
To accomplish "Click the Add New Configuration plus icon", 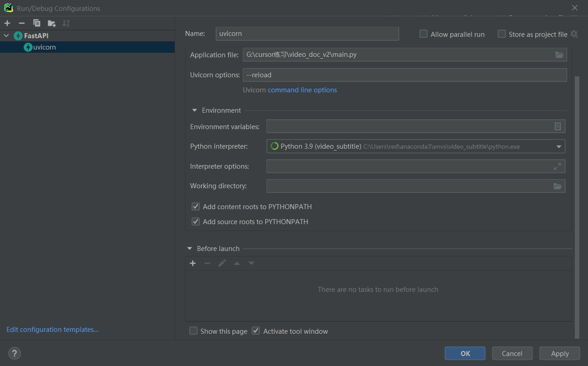I will pos(7,23).
